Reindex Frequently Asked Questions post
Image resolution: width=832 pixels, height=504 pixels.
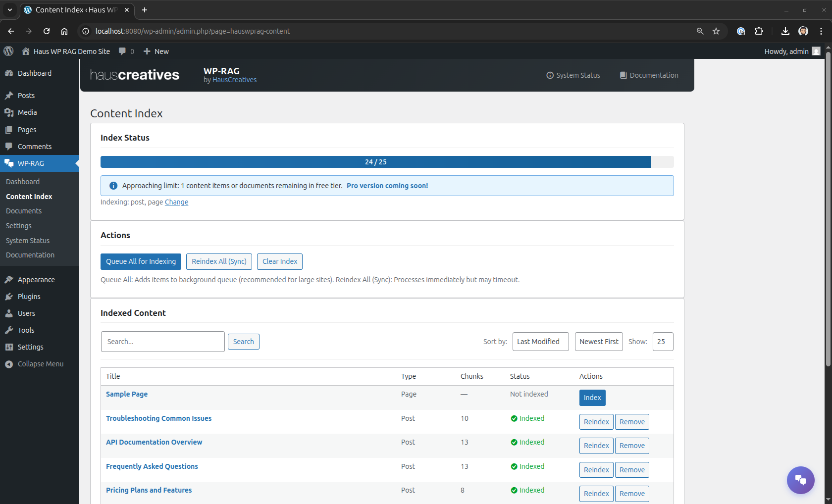tap(596, 470)
